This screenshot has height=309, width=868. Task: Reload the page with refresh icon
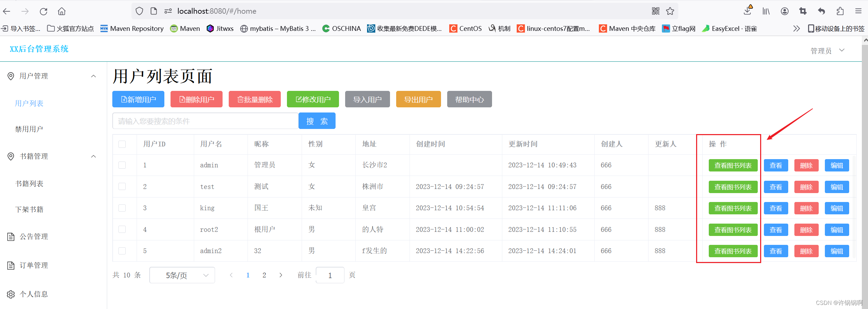pos(43,11)
